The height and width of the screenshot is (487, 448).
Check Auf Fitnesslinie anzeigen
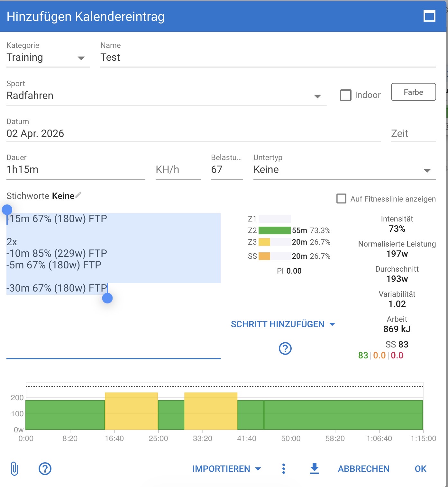[x=341, y=199]
